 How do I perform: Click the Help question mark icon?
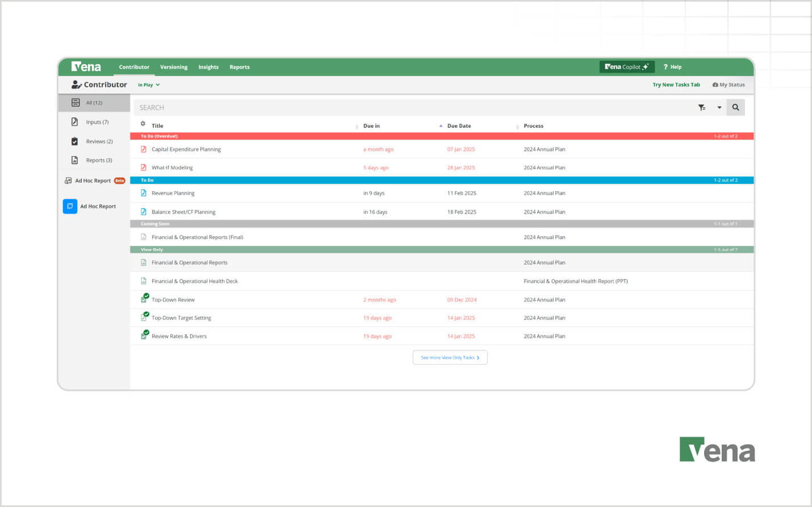tap(665, 66)
